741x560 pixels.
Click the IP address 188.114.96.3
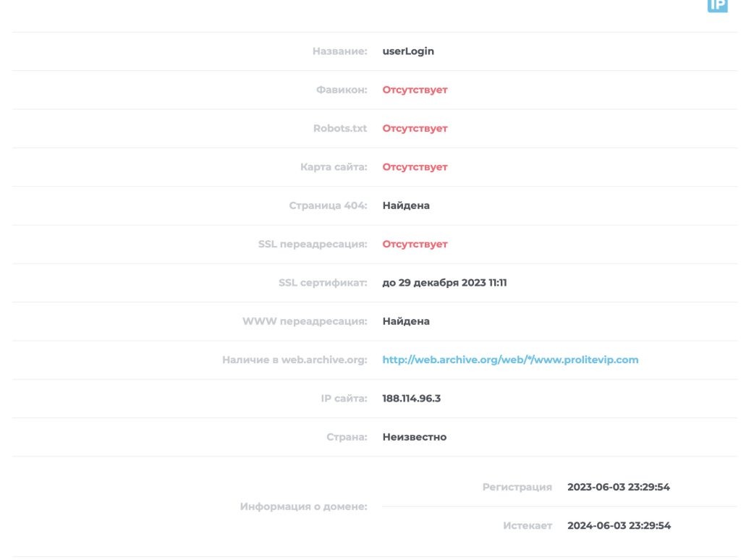pyautogui.click(x=411, y=399)
